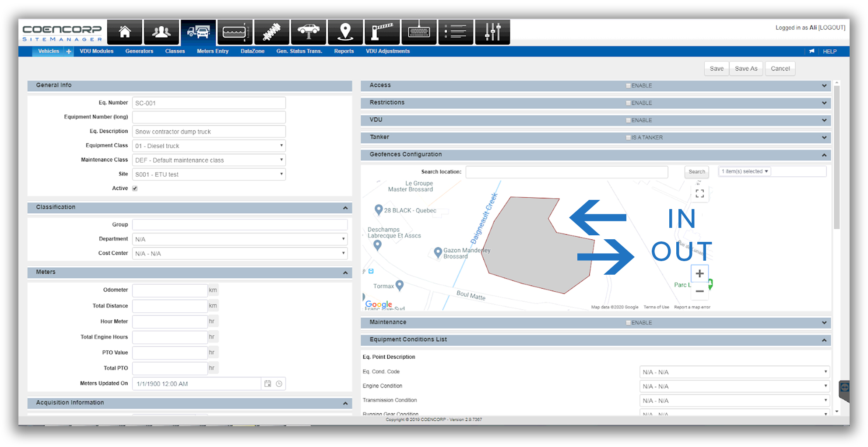Click the sites location pin icon
The width and height of the screenshot is (868, 447).
click(x=345, y=31)
